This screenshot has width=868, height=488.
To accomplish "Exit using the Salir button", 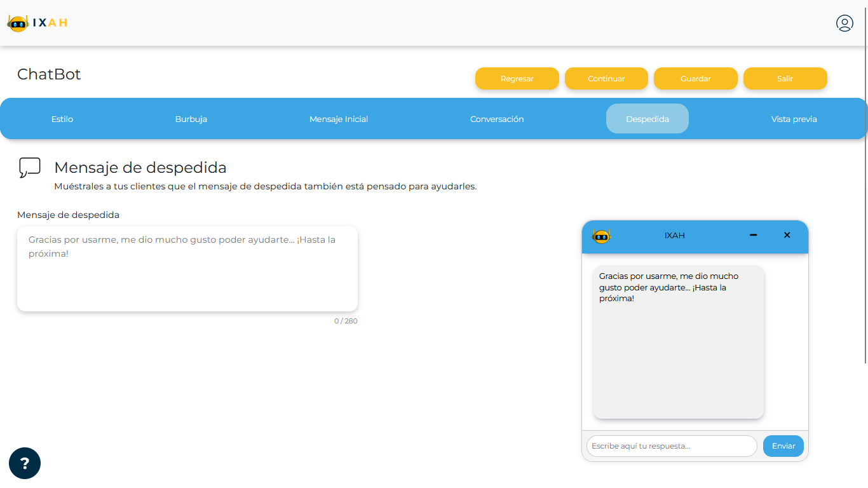I will pyautogui.click(x=785, y=79).
